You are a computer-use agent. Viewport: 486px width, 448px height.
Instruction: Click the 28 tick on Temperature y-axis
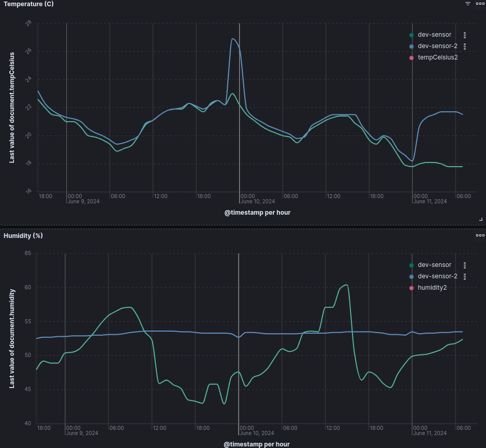point(28,23)
